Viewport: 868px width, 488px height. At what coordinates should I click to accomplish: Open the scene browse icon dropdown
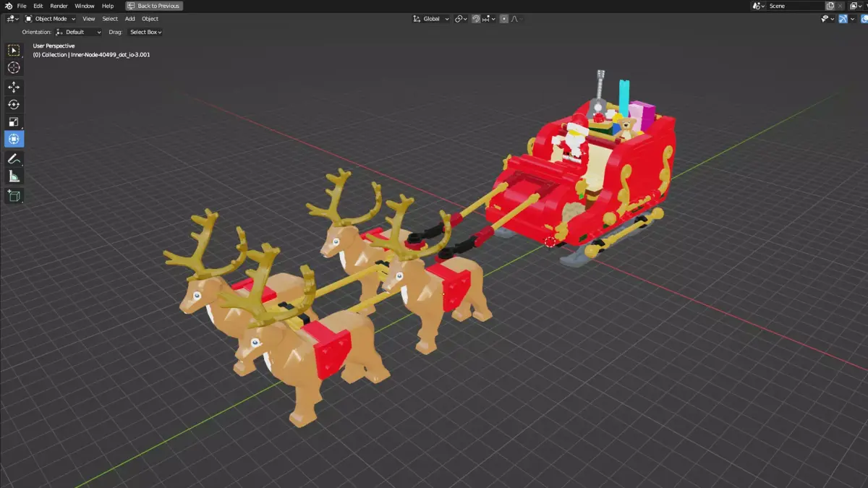[759, 6]
